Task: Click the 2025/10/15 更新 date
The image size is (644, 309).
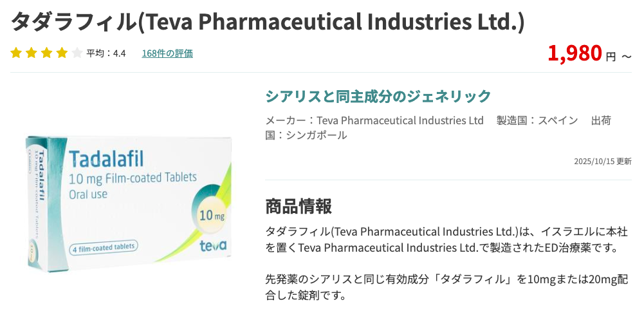Action: [x=602, y=162]
